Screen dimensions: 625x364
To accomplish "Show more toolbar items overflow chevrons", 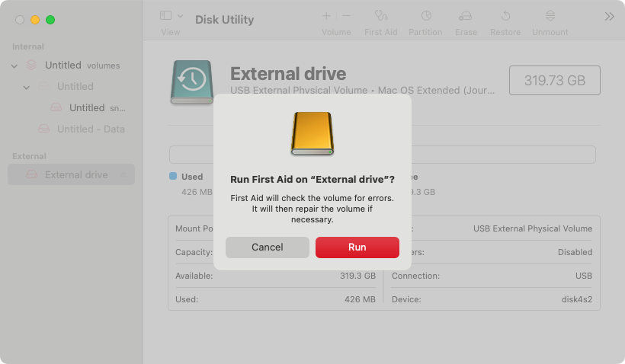I will 609,16.
